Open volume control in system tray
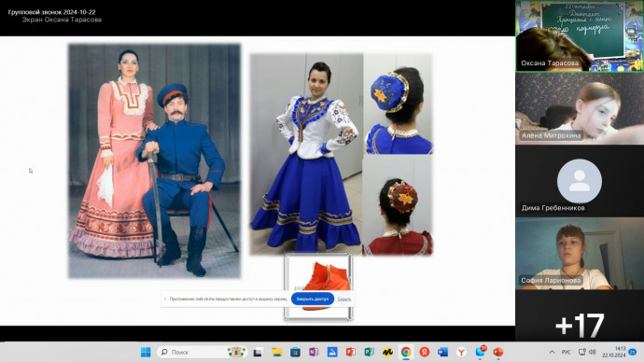This screenshot has width=644, height=362. click(593, 352)
